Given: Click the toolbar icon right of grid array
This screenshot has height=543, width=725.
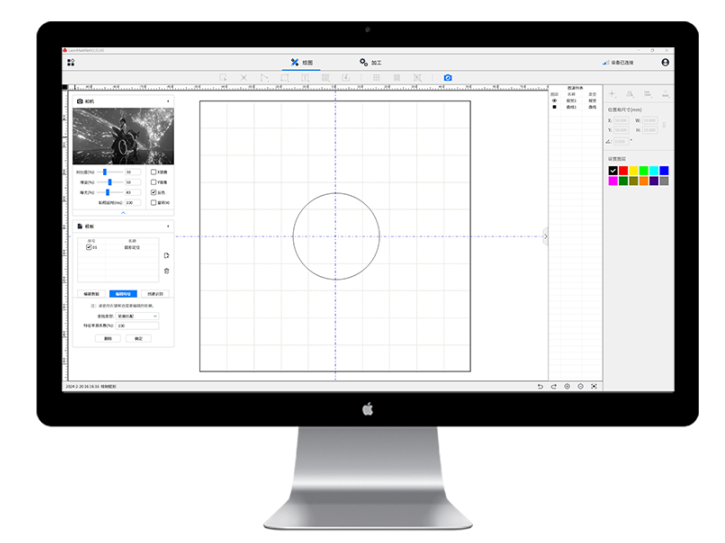Looking at the screenshot, I should pos(397,78).
